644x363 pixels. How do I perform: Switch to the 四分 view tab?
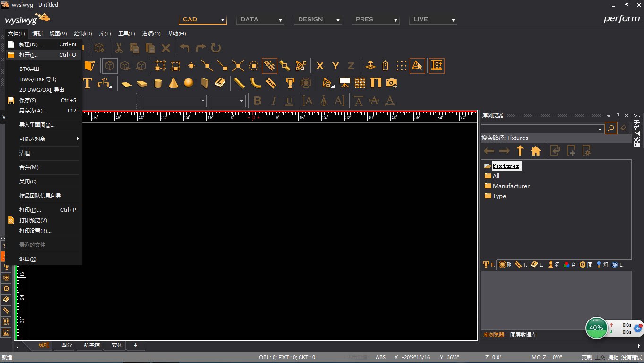[x=67, y=346]
